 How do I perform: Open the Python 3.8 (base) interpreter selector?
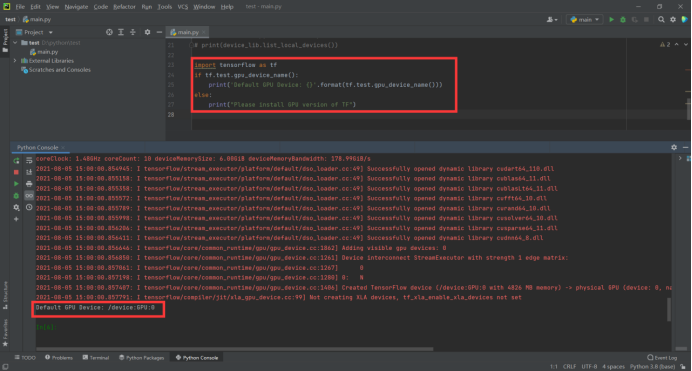(652, 367)
